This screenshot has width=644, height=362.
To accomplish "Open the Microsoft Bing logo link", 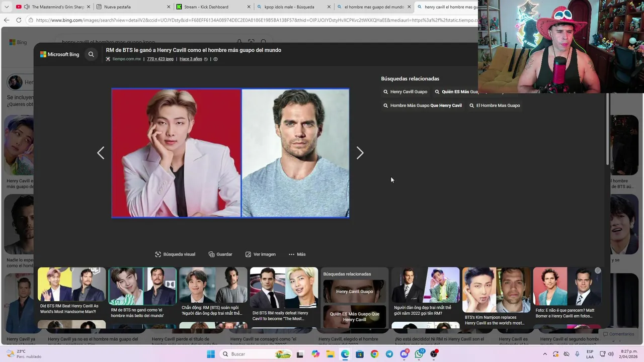I will [x=60, y=54].
